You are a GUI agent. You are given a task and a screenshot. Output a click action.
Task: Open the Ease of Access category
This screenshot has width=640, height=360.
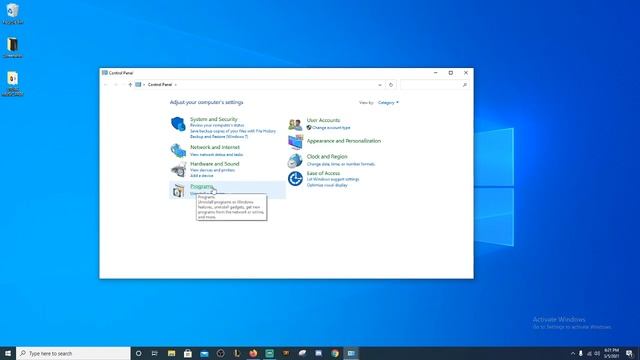pos(323,173)
